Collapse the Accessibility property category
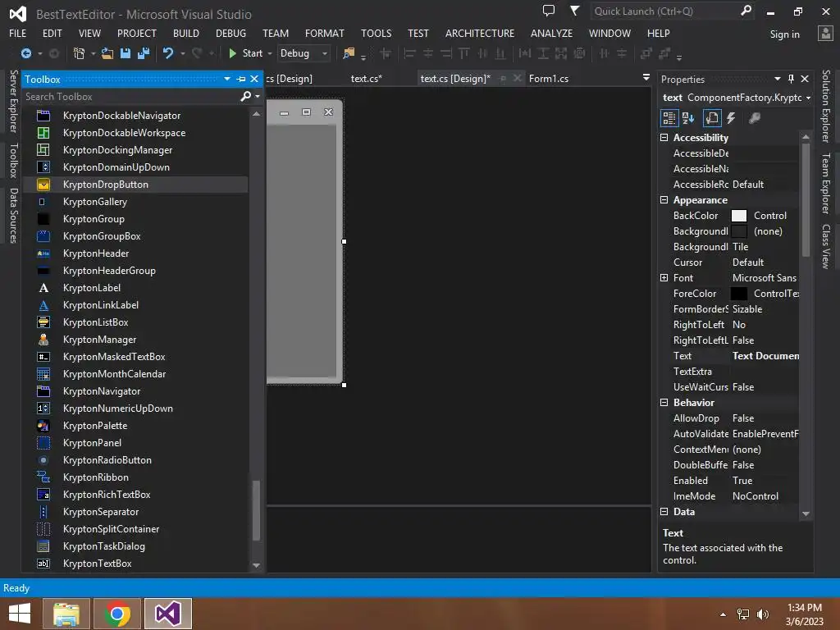 click(664, 138)
